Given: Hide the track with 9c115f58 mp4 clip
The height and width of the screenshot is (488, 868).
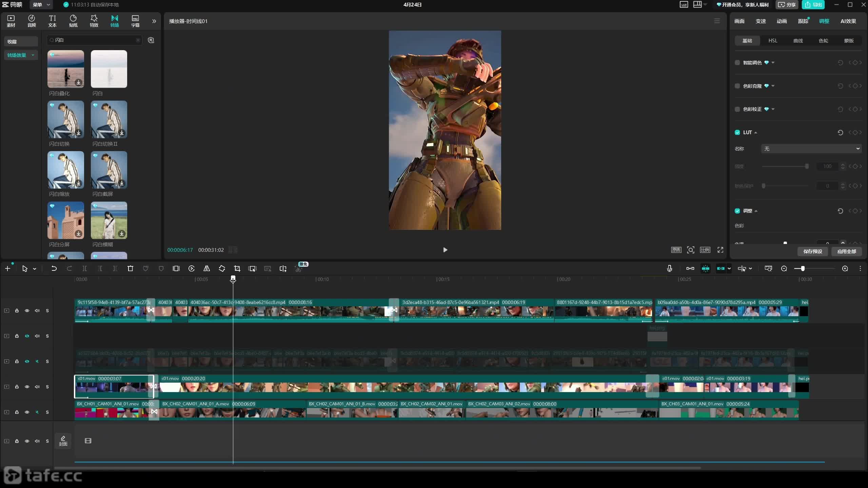Looking at the screenshot, I should click(27, 310).
